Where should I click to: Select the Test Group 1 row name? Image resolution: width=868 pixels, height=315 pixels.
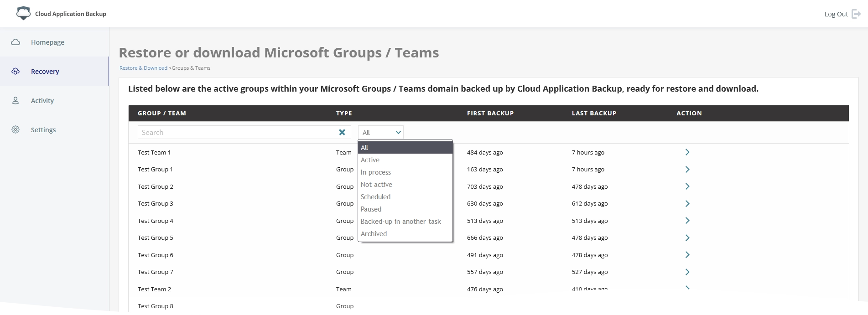(155, 169)
